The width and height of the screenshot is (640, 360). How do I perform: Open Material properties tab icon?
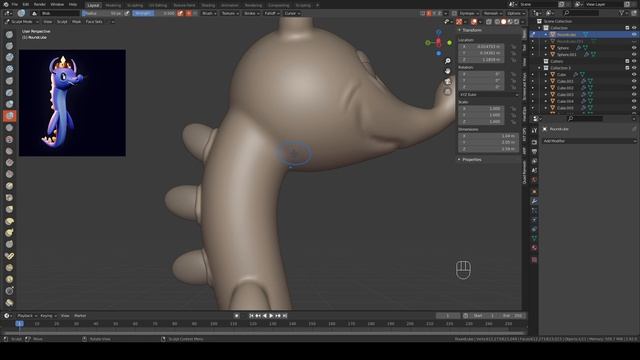tap(534, 248)
